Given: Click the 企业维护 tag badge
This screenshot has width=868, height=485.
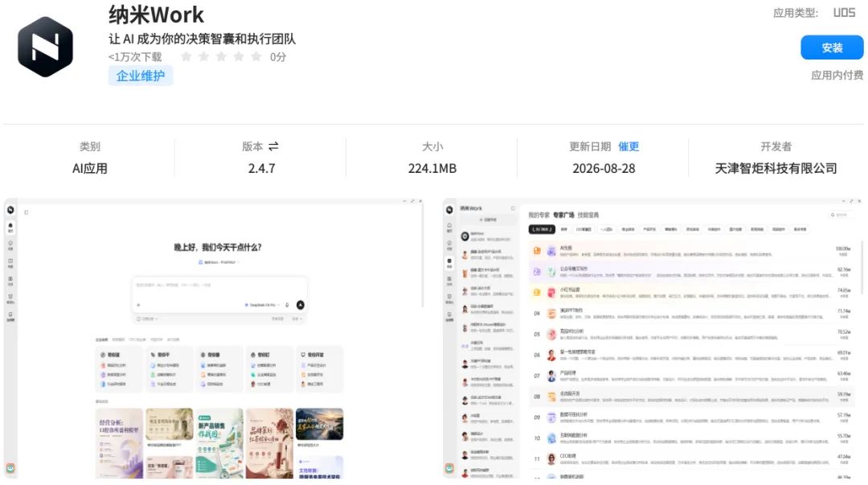Looking at the screenshot, I should 141,76.
